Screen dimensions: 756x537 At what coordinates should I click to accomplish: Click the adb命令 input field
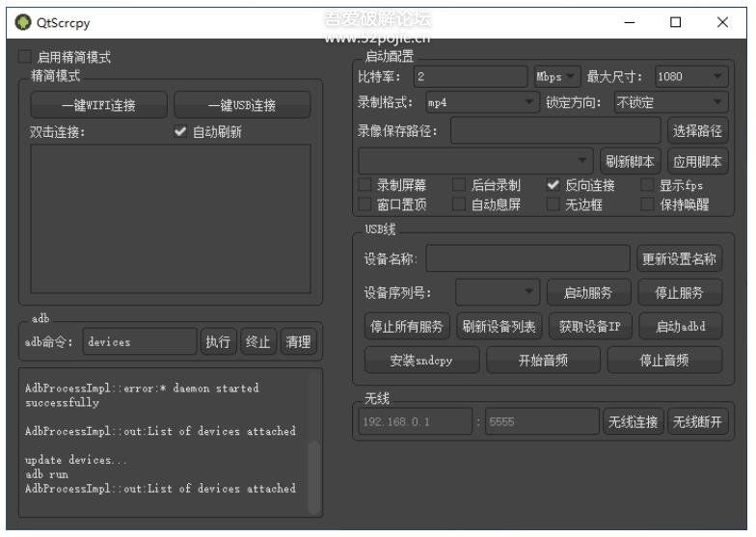[139, 341]
